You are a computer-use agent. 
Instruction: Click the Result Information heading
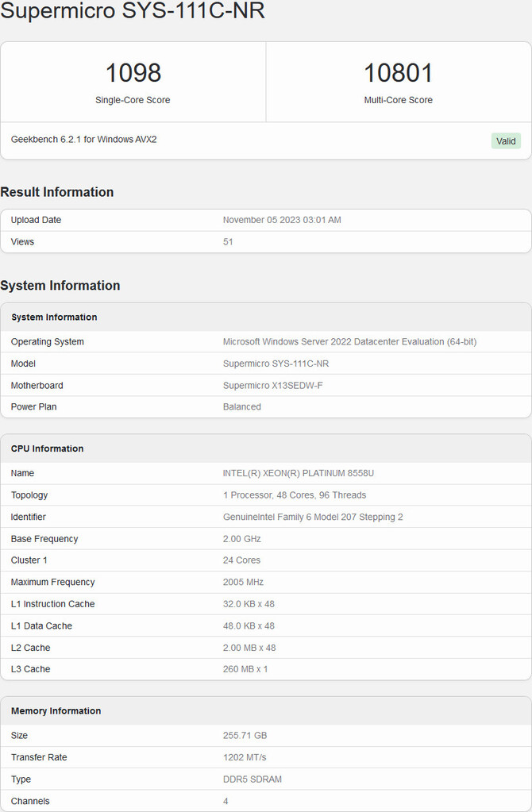(x=57, y=192)
